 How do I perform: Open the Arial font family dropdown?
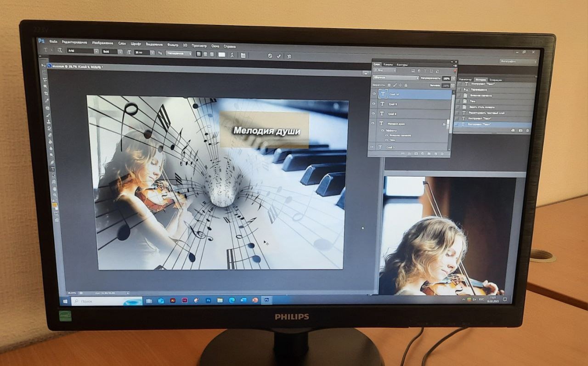[x=96, y=51]
